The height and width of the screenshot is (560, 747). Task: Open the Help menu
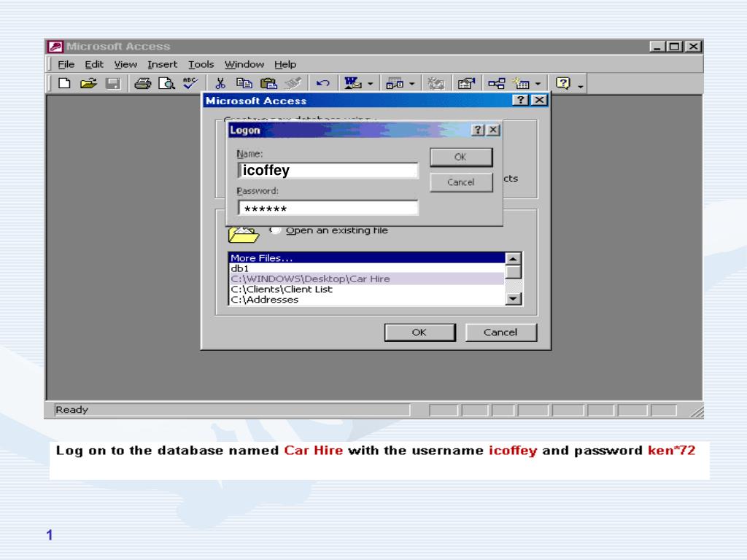coord(285,64)
